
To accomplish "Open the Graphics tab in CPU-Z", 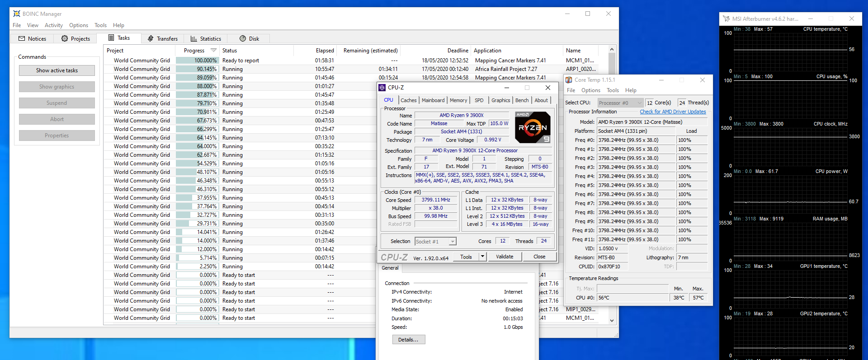I will click(x=500, y=100).
